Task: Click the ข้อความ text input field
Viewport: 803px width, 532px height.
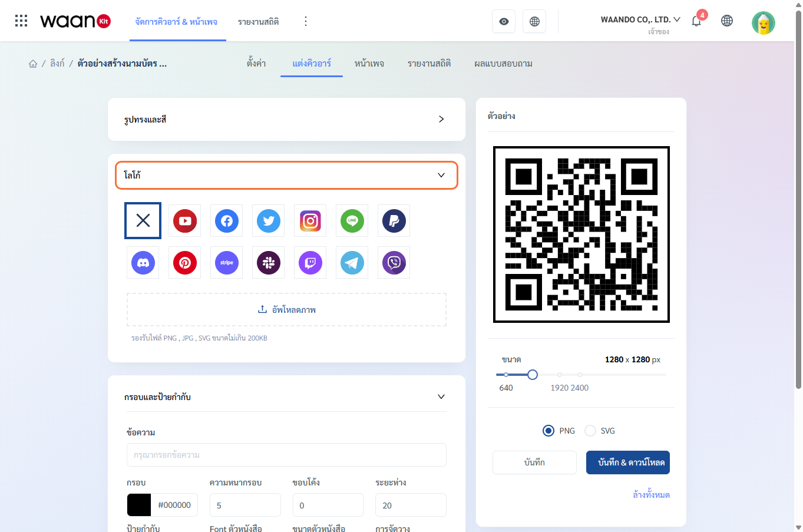Action: coord(286,455)
